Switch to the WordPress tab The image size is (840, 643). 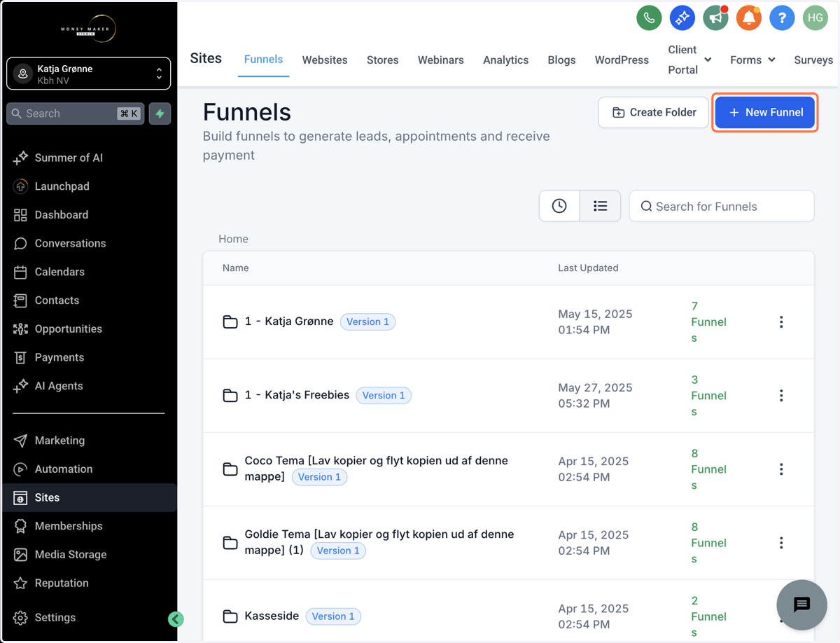622,60
